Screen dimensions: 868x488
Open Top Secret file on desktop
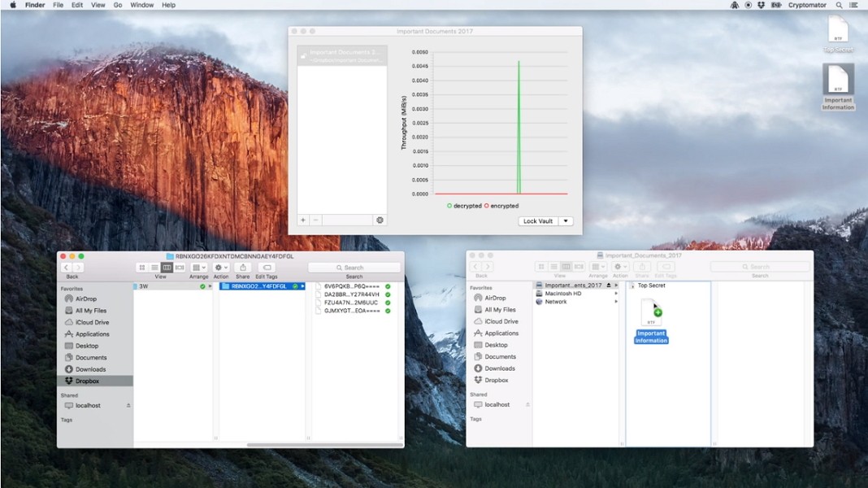coord(838,33)
